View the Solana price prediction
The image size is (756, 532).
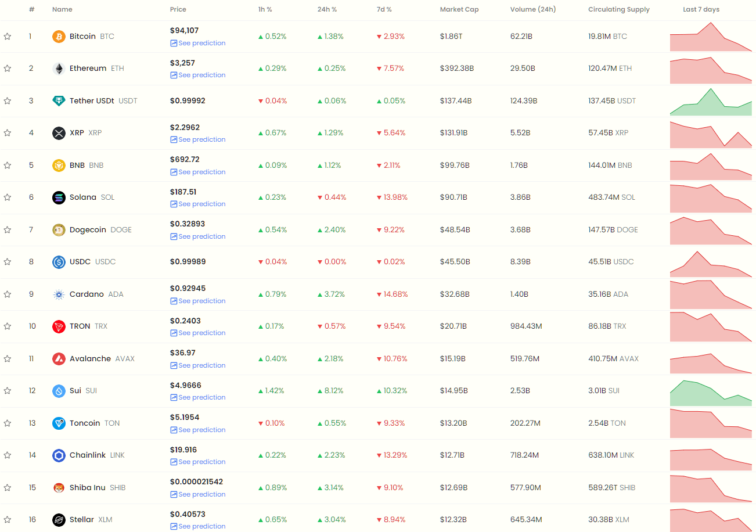click(x=198, y=204)
